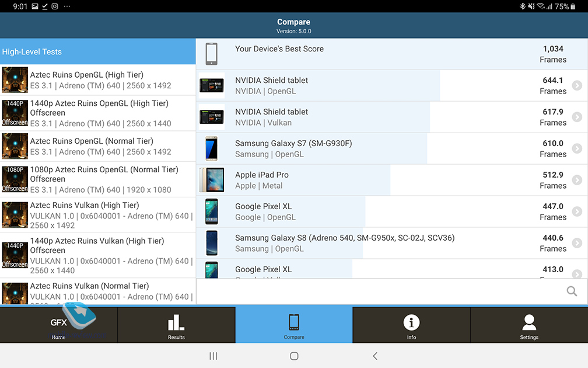Image resolution: width=588 pixels, height=368 pixels.
Task: Tap the checkmark notification icon in status bar
Action: (44, 6)
